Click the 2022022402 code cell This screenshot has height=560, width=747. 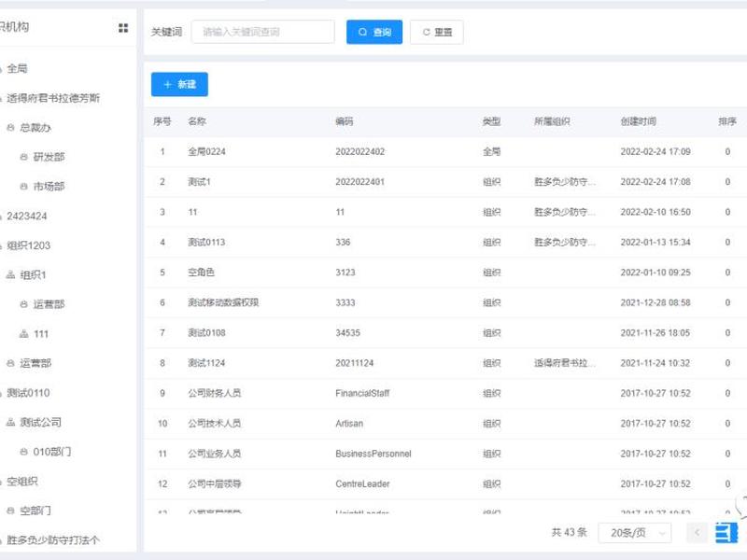[360, 151]
